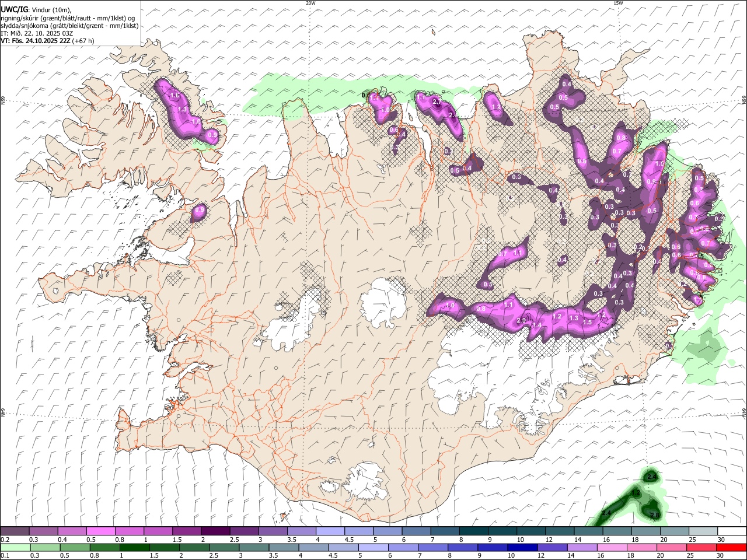Pick the periwinkle 7–8 lower-row swatch
747x560 pixels.
point(432,548)
